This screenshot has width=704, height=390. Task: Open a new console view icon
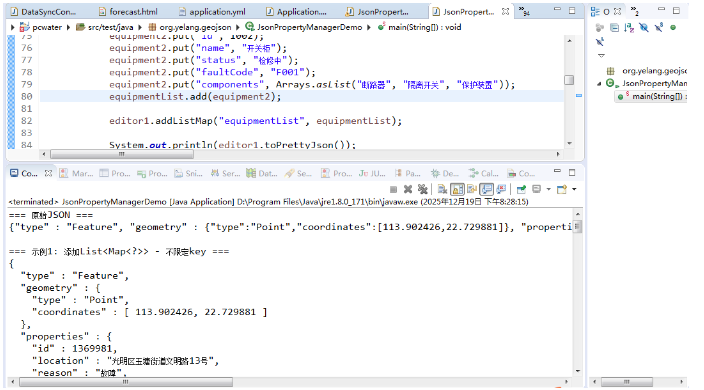pos(562,189)
